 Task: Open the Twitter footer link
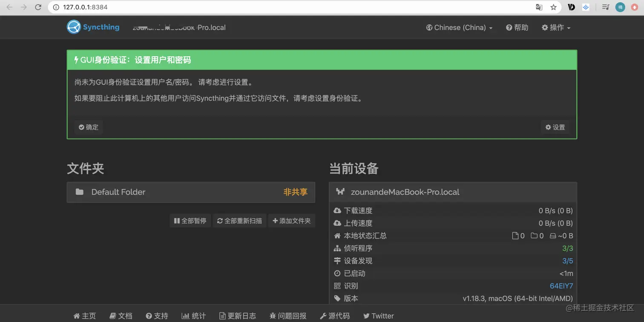pyautogui.click(x=379, y=316)
